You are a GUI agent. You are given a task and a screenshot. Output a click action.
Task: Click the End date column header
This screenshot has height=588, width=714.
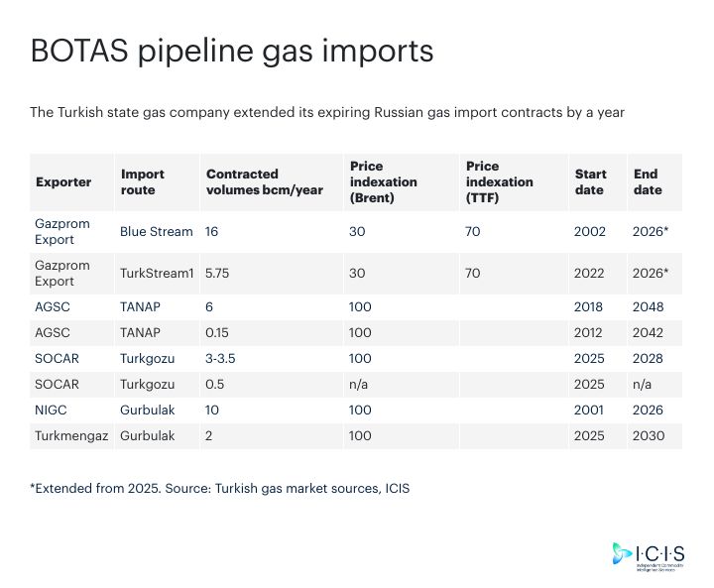coord(647,182)
